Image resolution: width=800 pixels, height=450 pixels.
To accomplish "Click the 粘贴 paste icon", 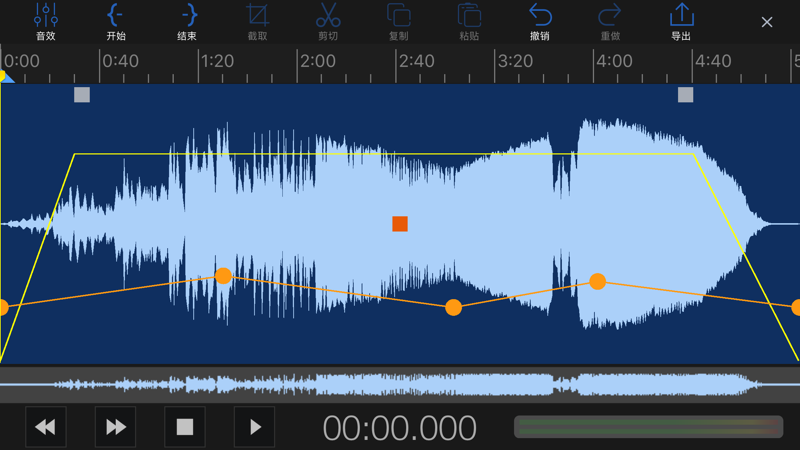I will [469, 21].
